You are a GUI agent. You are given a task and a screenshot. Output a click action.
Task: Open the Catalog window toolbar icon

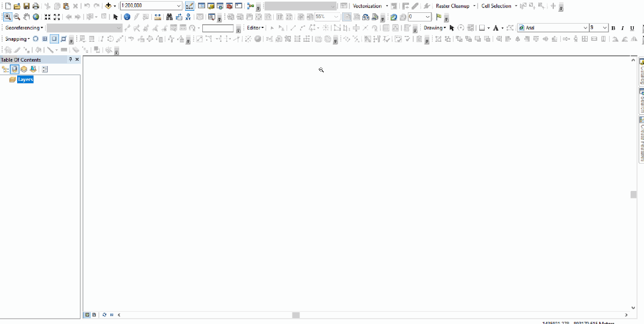coord(211,6)
